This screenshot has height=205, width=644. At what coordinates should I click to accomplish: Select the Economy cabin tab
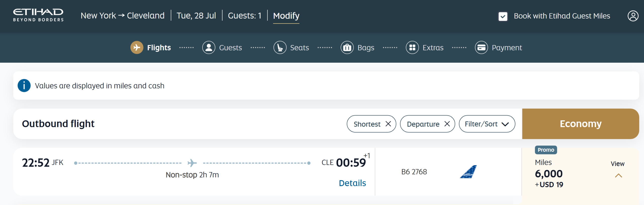pos(581,124)
